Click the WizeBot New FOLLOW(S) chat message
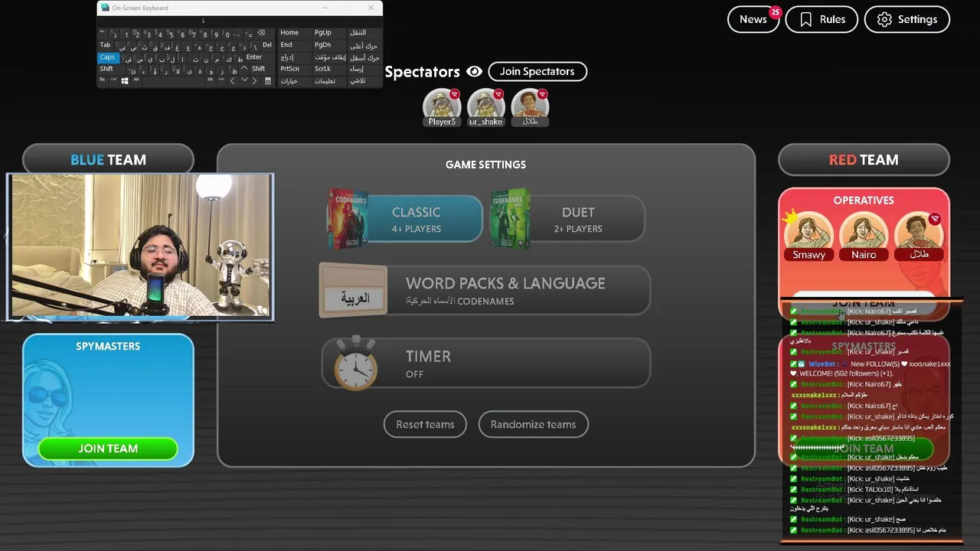Screen dimensions: 980x551 [x=871, y=368]
